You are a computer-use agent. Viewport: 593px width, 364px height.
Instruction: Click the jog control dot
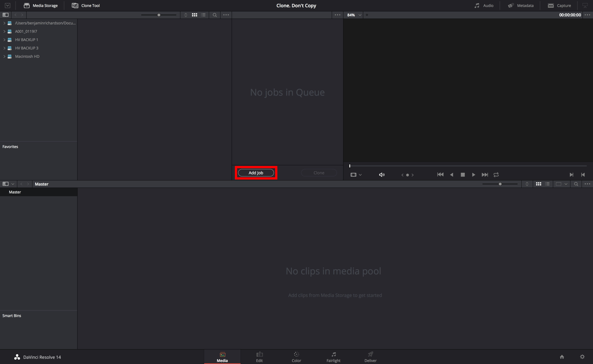coord(407,175)
